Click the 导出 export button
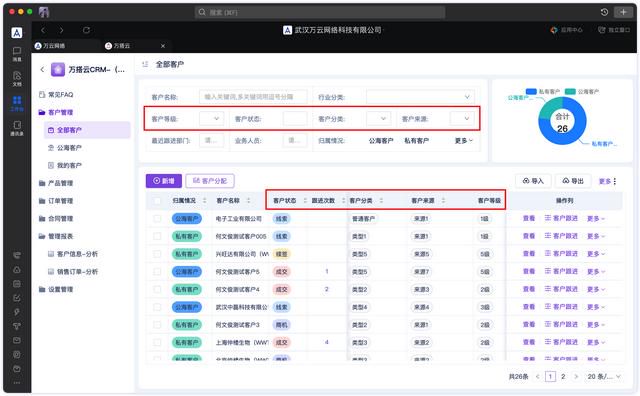The image size is (640, 396). (x=573, y=181)
